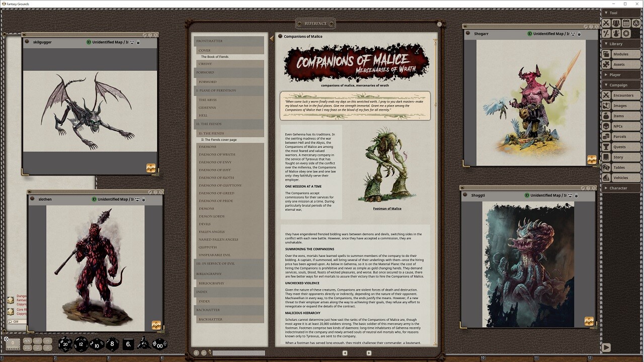Roll the d20 die in the dice tray
This screenshot has height=362, width=644.
(x=65, y=344)
